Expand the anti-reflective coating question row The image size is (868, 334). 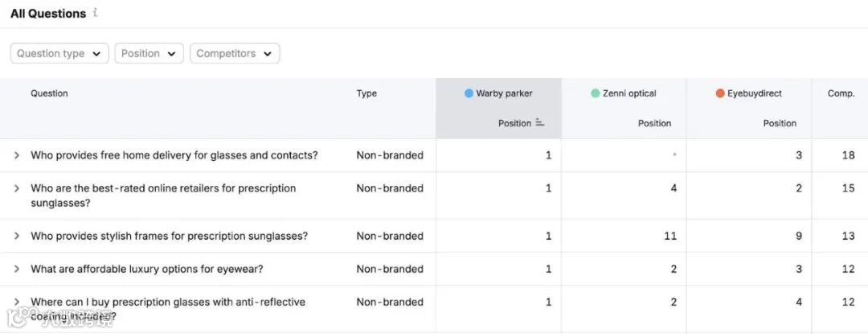click(x=17, y=303)
